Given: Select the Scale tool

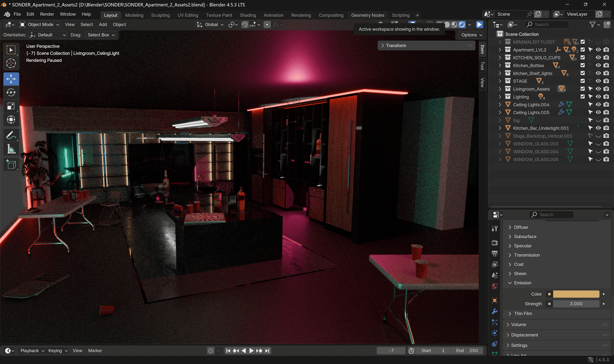Looking at the screenshot, I should click(x=11, y=106).
